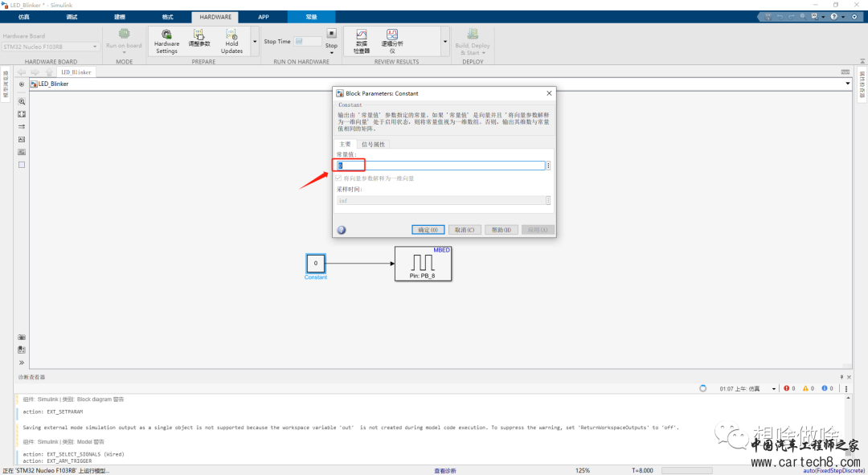Click the 应用(A) button
Image resolution: width=868 pixels, height=475 pixels.
pyautogui.click(x=538, y=230)
